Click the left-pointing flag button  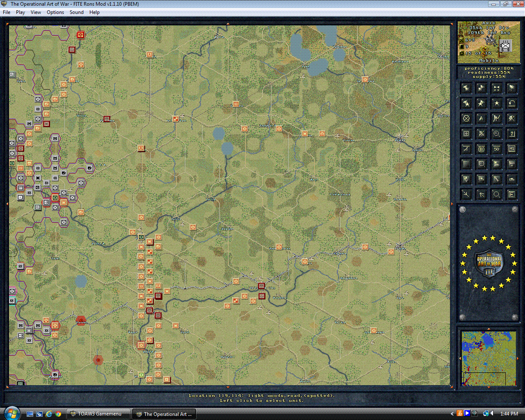click(466, 88)
